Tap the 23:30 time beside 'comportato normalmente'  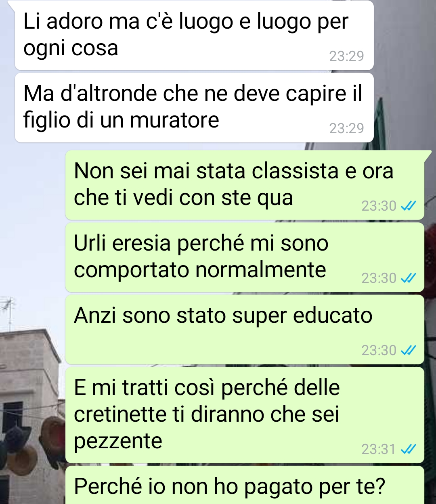(x=379, y=278)
